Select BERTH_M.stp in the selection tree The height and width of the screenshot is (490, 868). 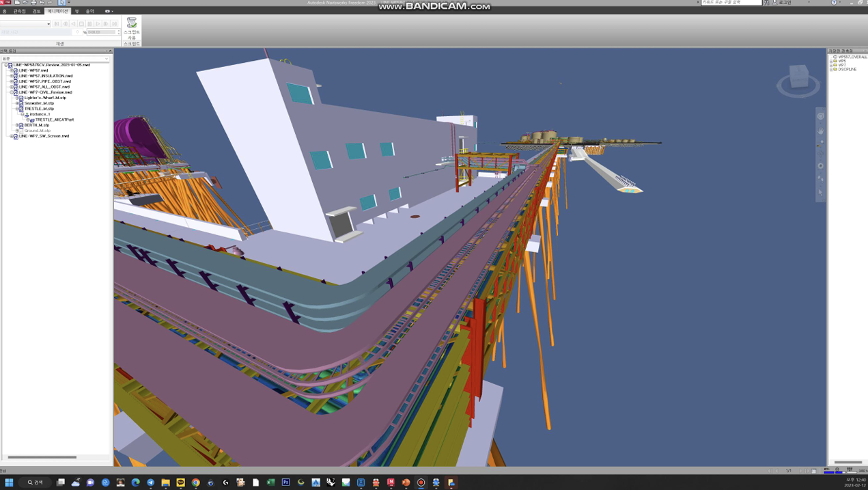37,125
